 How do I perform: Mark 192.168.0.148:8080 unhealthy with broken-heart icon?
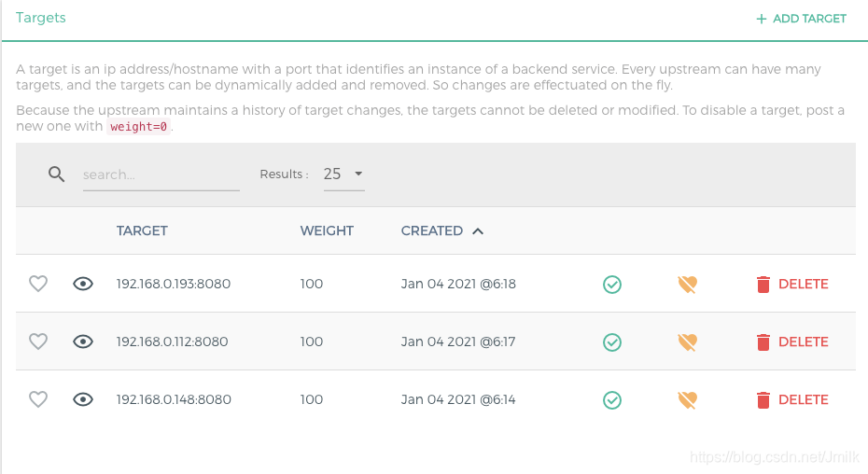pyautogui.click(x=687, y=399)
